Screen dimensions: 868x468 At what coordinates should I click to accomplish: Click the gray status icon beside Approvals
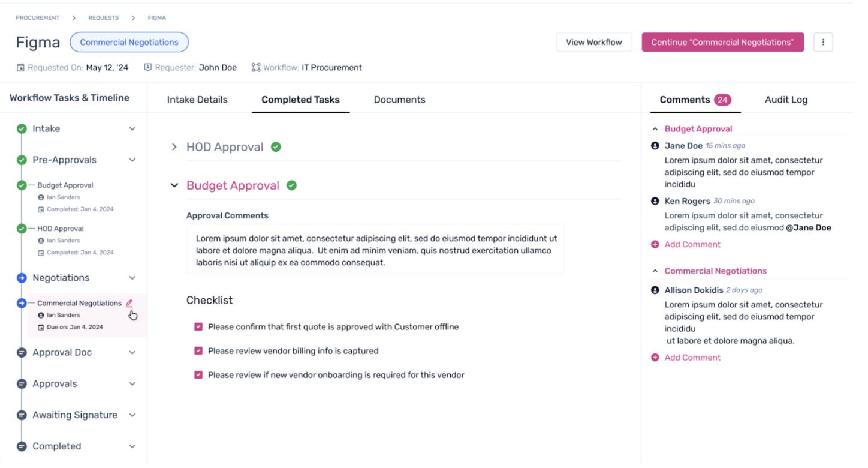tap(22, 384)
